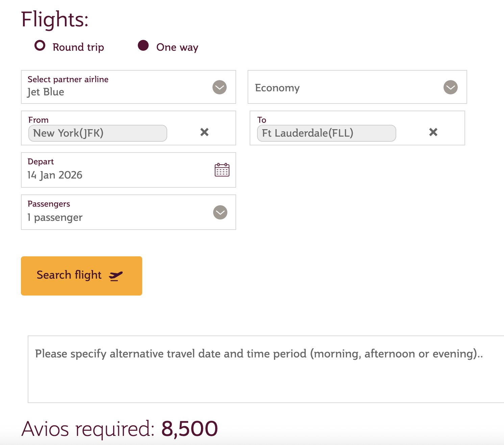Click the plane icon on Search flight

[x=116, y=276]
